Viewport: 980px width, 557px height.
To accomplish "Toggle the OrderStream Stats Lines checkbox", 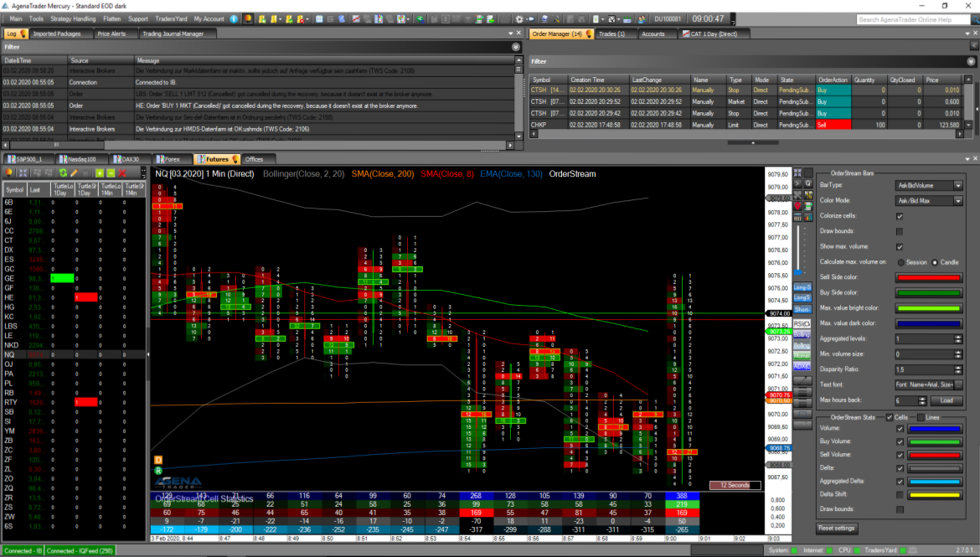I will 921,418.
